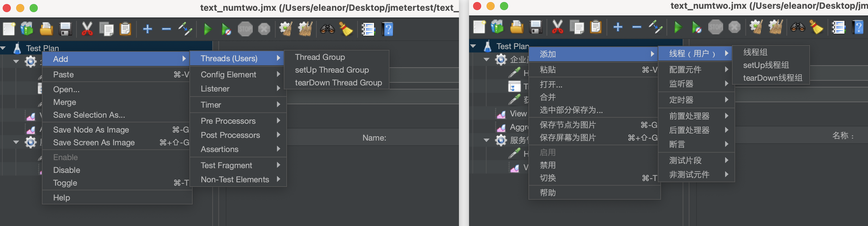This screenshot has height=226, width=868.
Task: Select Save Node As Image
Action: 117,129
